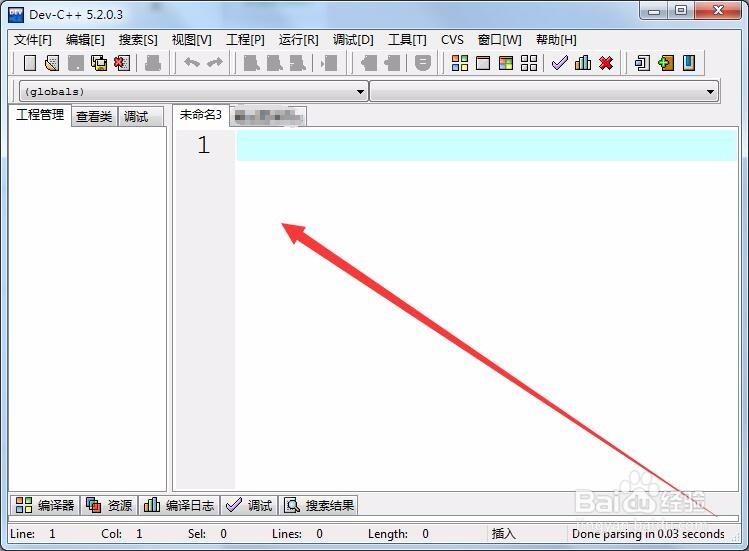Maximize the Dev-C++ window
This screenshot has width=749, height=551.
click(x=681, y=11)
